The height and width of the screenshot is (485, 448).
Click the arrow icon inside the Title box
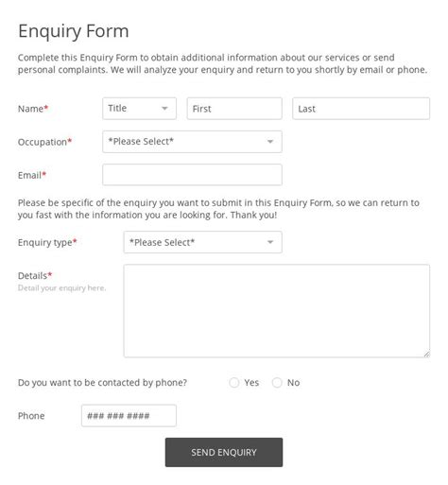[164, 109]
